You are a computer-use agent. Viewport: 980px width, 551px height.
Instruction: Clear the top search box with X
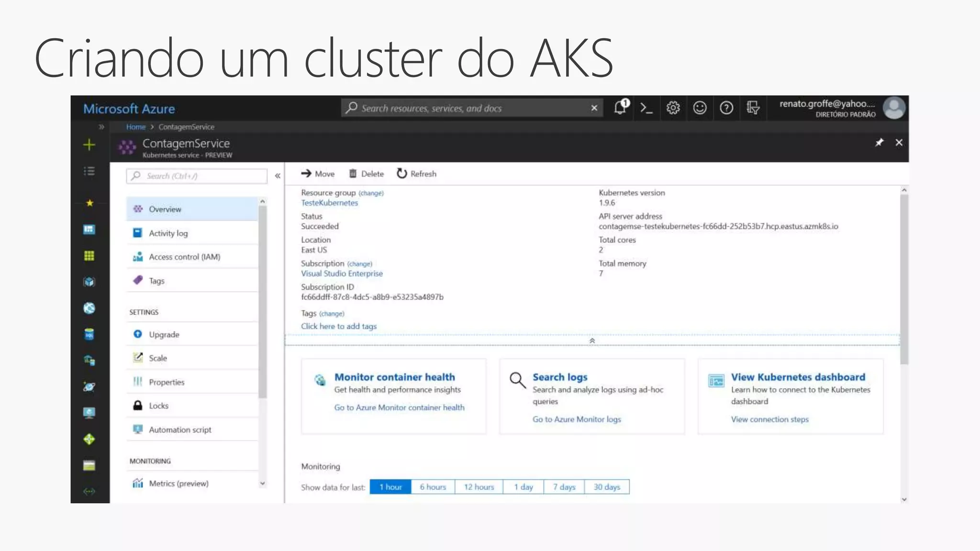point(594,108)
